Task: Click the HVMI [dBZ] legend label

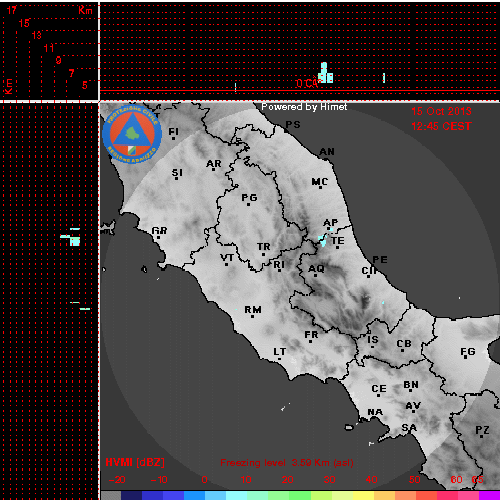Action: 135,462
